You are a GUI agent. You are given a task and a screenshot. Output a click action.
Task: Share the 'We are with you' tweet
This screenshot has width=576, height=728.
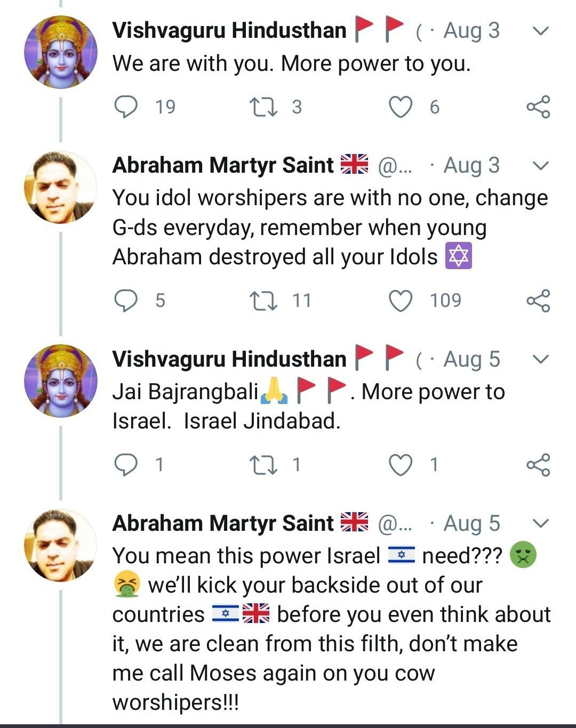(x=538, y=107)
